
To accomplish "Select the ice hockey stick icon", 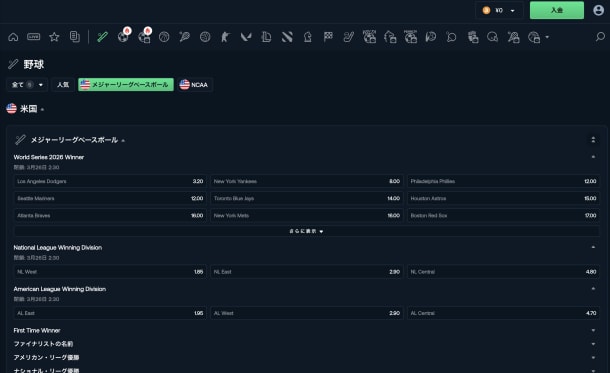I will tap(349, 37).
